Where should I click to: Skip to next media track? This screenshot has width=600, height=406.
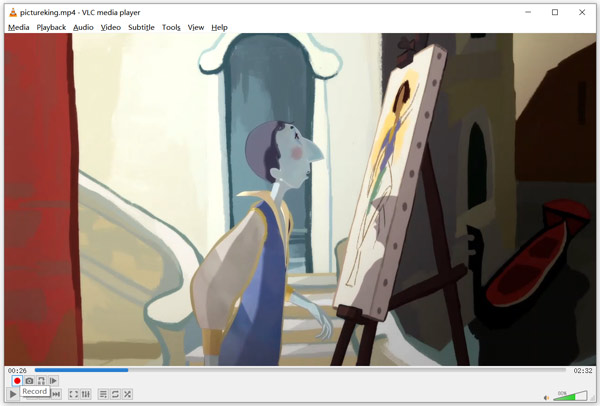57,394
